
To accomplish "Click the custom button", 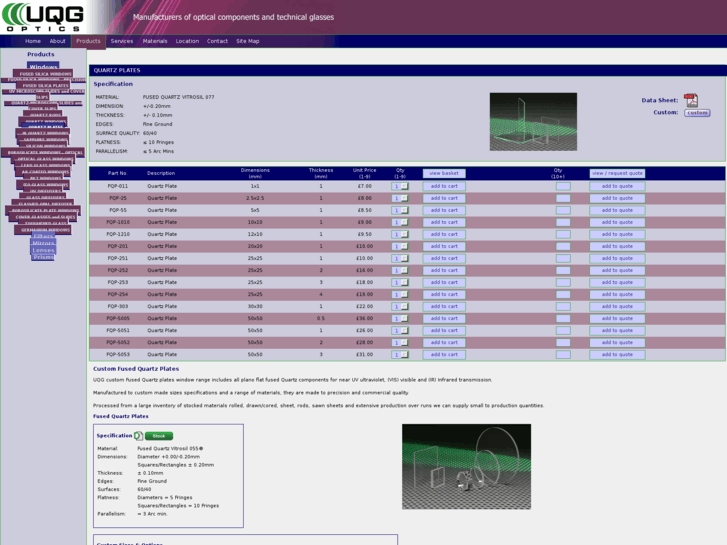I will pos(697,113).
